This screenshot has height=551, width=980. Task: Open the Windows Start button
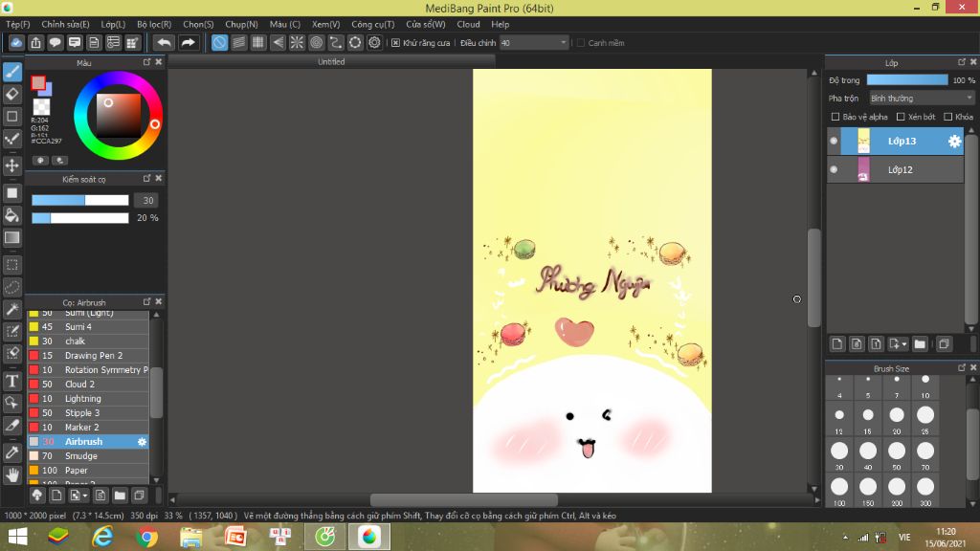point(17,537)
